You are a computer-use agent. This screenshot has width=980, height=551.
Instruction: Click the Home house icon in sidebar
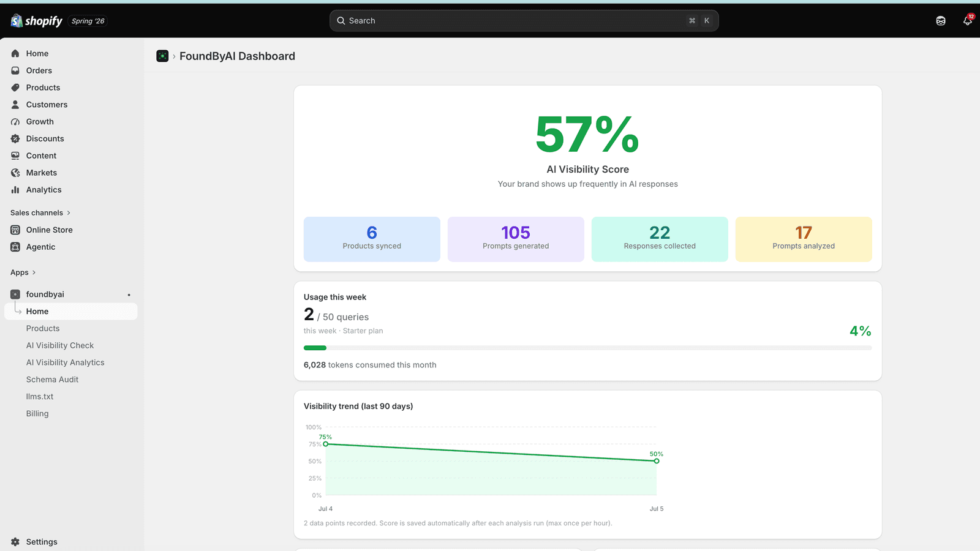(x=15, y=53)
